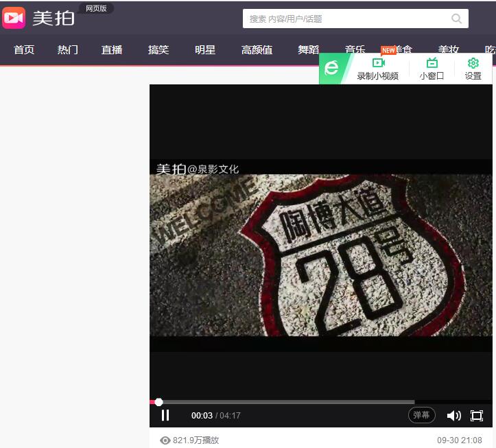This screenshot has height=448, width=496.
Task: Click the search magnifier icon
Action: pos(456,19)
